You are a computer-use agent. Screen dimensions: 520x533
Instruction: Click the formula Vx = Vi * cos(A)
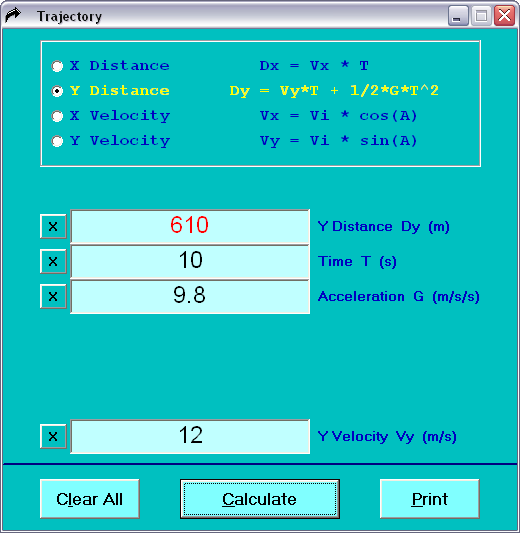pos(339,116)
